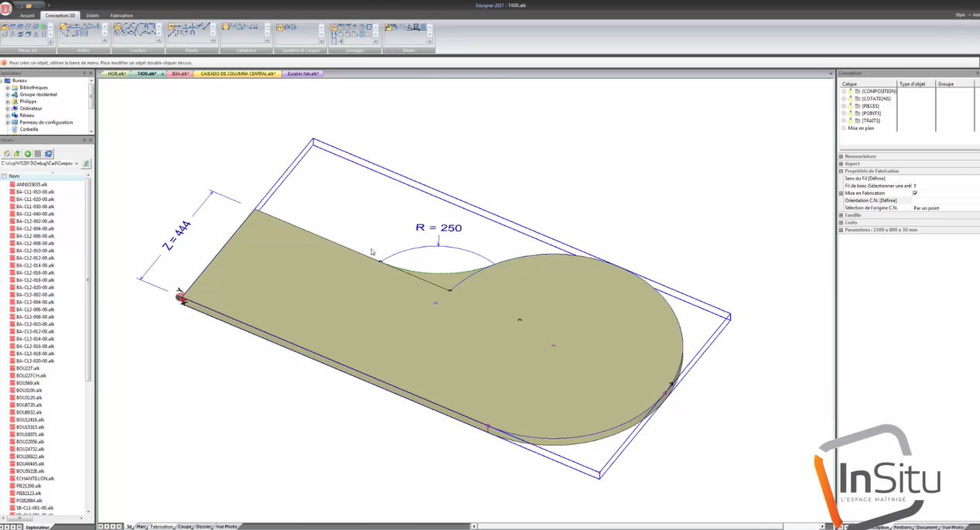Image resolution: width=980 pixels, height=530 pixels.
Task: Click the file icon of ECHANTILLON.alk
Action: (12, 478)
